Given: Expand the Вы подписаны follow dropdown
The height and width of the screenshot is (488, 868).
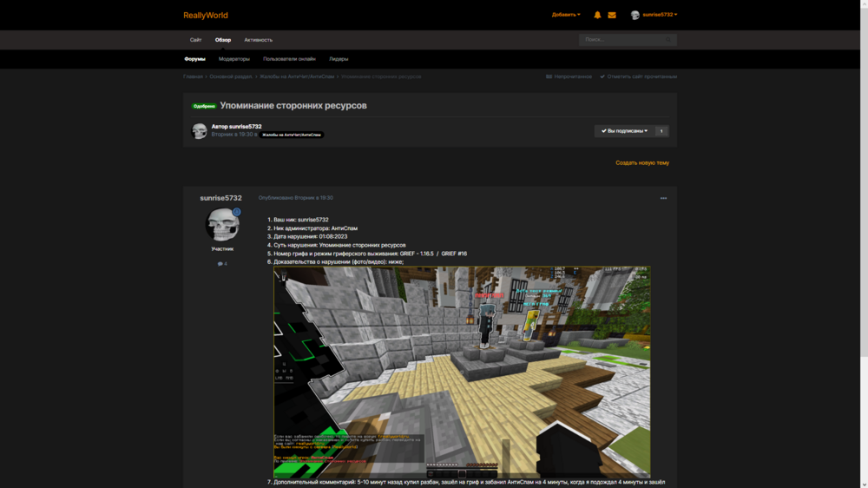Looking at the screenshot, I should 624,131.
